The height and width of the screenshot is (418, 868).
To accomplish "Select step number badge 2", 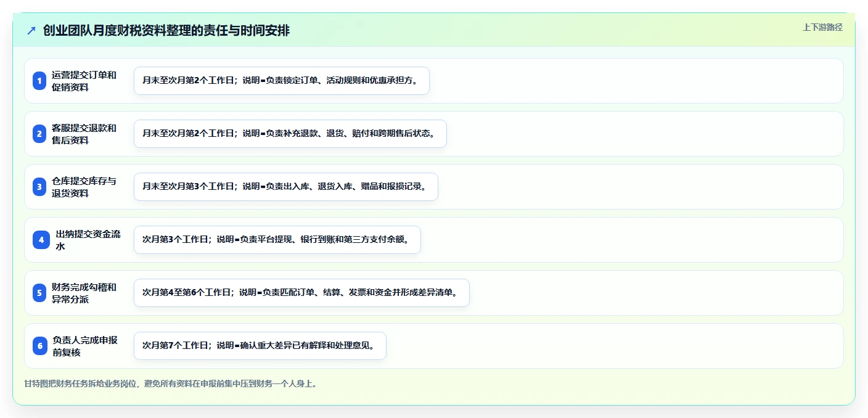I will coord(39,134).
